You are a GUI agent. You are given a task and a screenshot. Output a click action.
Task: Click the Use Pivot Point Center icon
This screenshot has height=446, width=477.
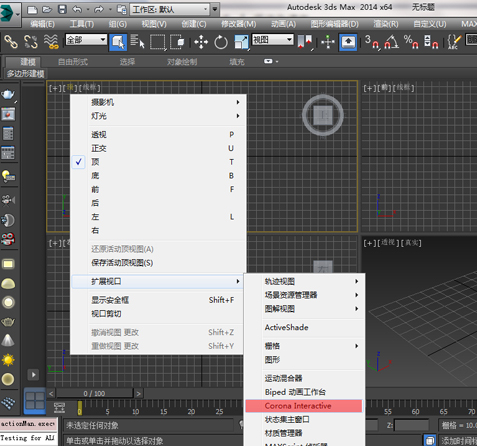(305, 42)
